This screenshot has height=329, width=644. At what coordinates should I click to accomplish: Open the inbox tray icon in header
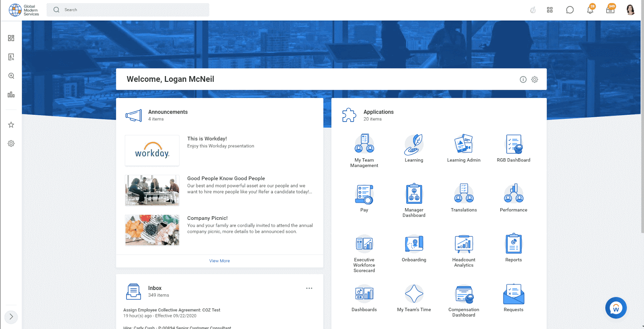coord(611,10)
